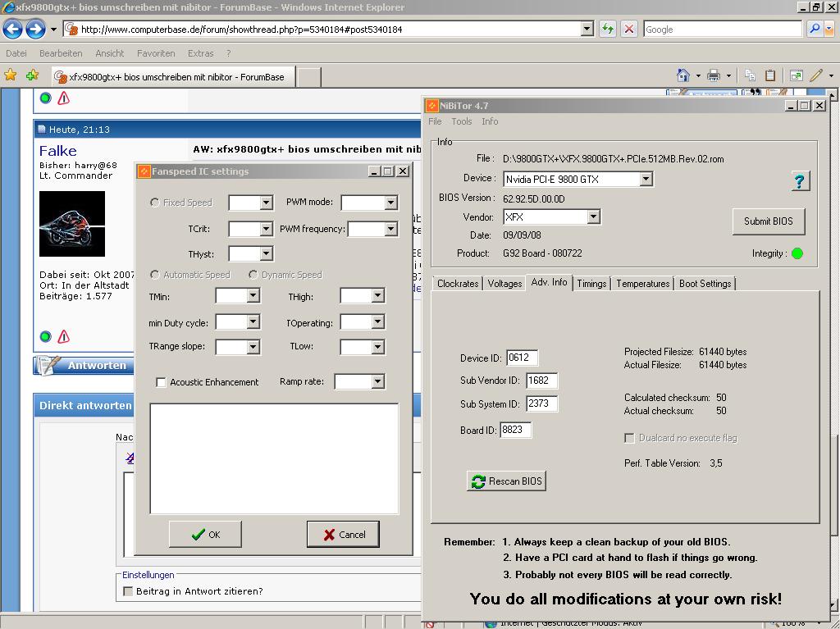Click Falke's motorcycle avatar thumbnail

coord(72,223)
